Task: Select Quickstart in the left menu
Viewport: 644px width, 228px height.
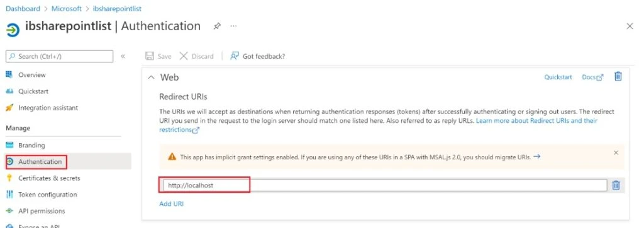Action: (x=33, y=91)
